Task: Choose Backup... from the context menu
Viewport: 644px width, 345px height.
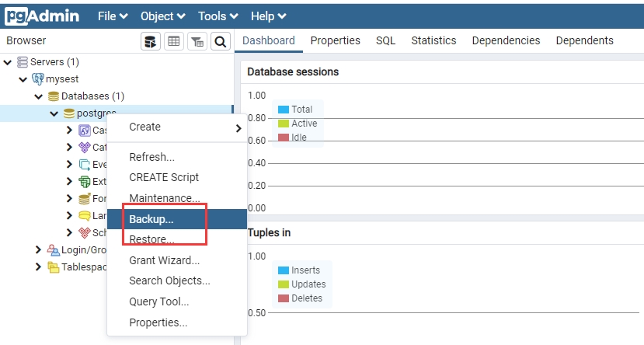Action: click(x=151, y=219)
